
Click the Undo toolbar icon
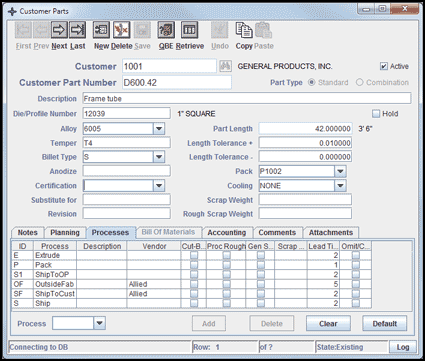[x=220, y=30]
